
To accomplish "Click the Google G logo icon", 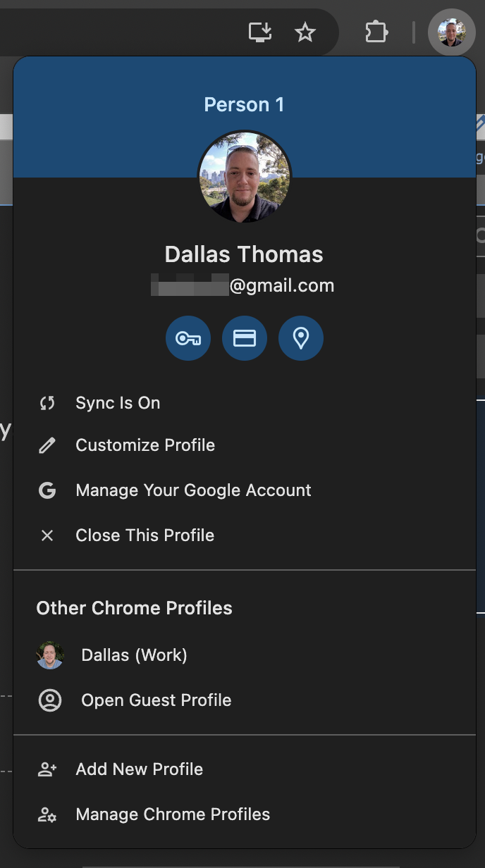I will pos(47,490).
